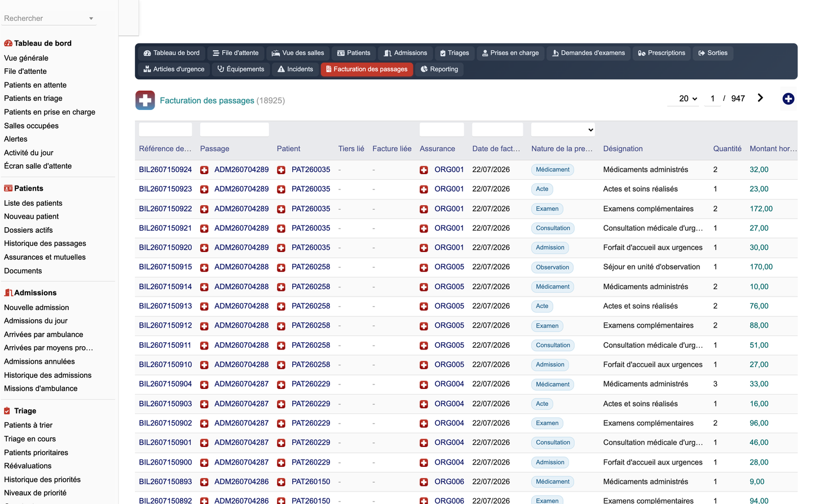This screenshot has height=504, width=815.
Task: Select the Facturation des passages tab
Action: (x=367, y=69)
